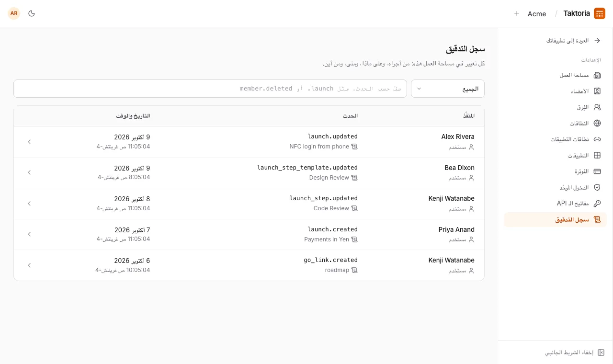Expand the launch.created row chevron
613x364 pixels.
(29, 234)
